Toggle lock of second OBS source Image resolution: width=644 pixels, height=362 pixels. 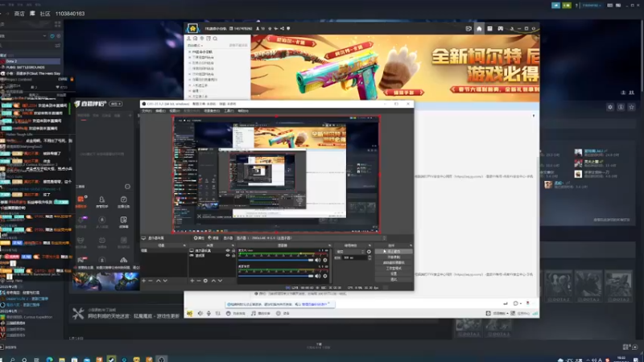(x=233, y=255)
